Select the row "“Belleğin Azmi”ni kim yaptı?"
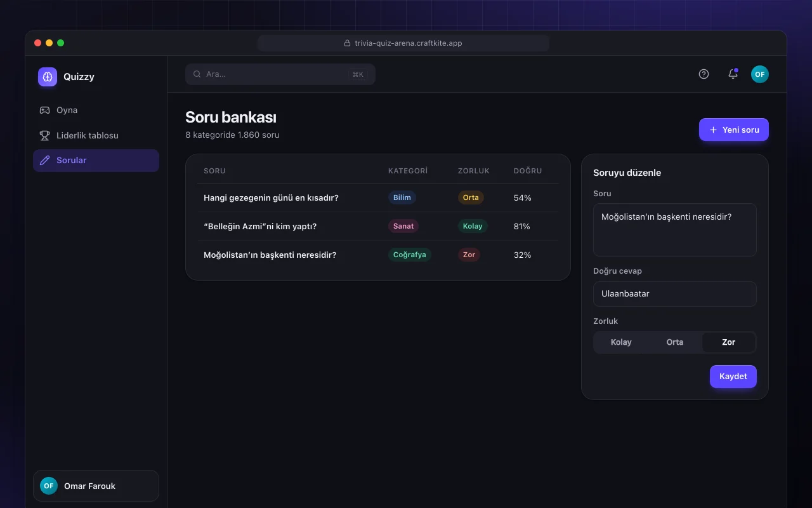812x508 pixels. click(378, 226)
